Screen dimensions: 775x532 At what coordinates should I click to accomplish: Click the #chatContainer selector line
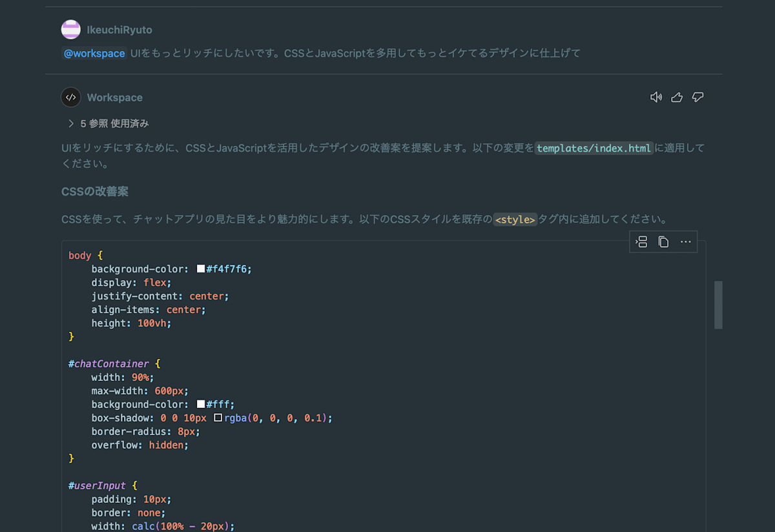pos(114,364)
